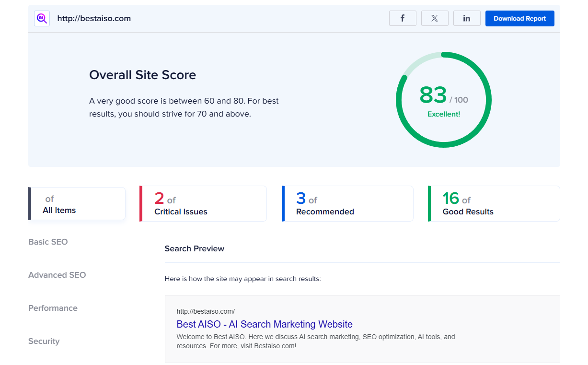Jump to Advanced SEO section
Screen dimensions: 588x365
click(x=57, y=275)
